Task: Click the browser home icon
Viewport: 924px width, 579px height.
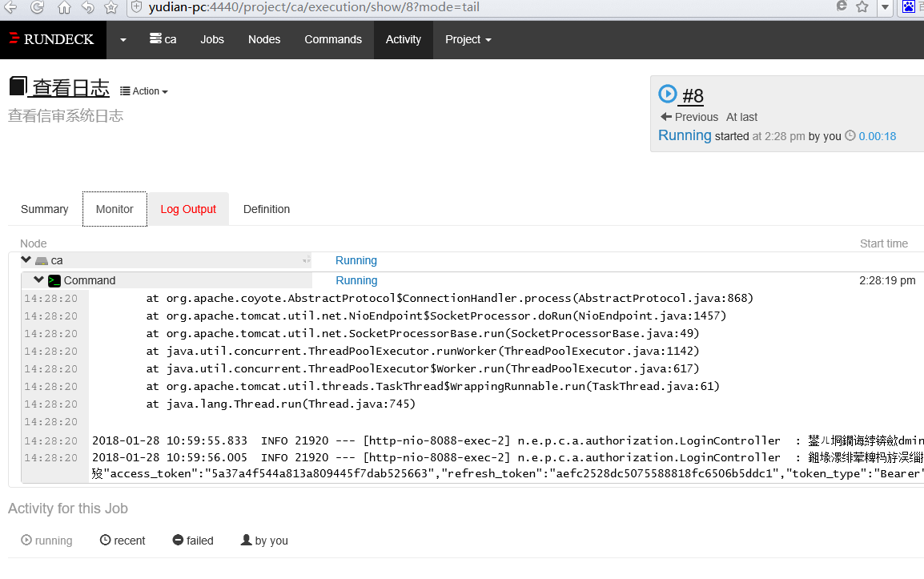Action: click(x=64, y=8)
